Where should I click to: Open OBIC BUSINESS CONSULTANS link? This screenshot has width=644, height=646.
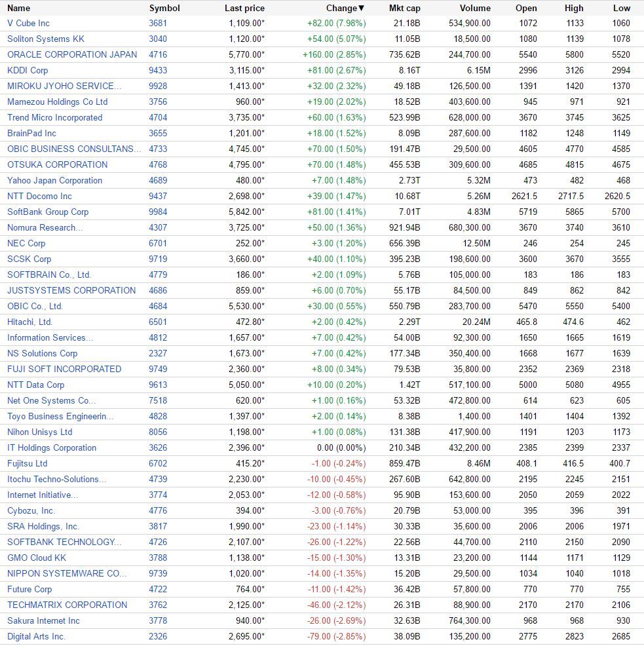click(74, 149)
